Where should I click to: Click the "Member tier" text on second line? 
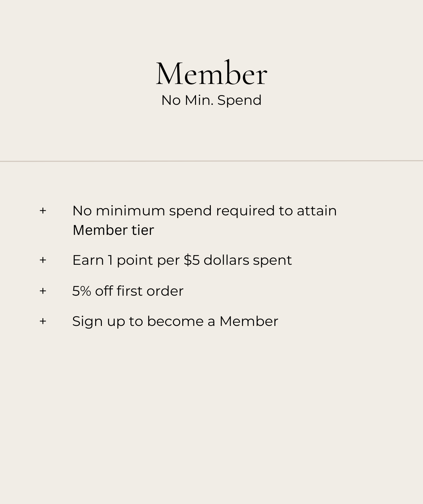(113, 230)
